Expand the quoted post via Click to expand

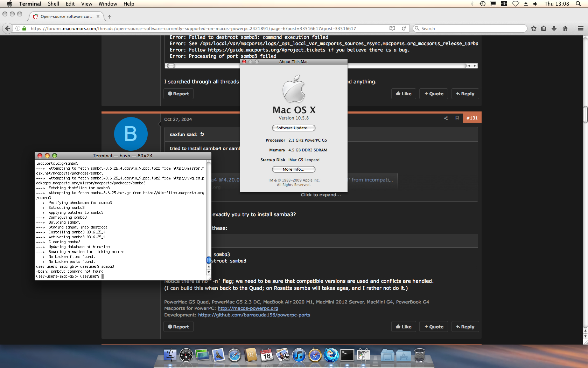coord(321,195)
